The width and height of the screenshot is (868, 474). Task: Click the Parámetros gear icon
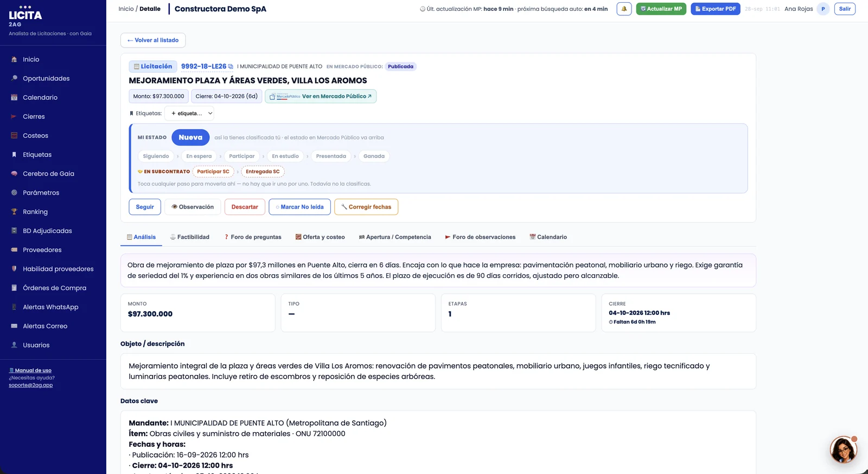tap(14, 193)
